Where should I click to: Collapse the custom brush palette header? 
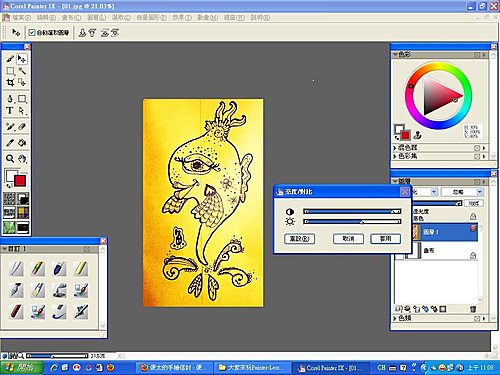pos(5,249)
